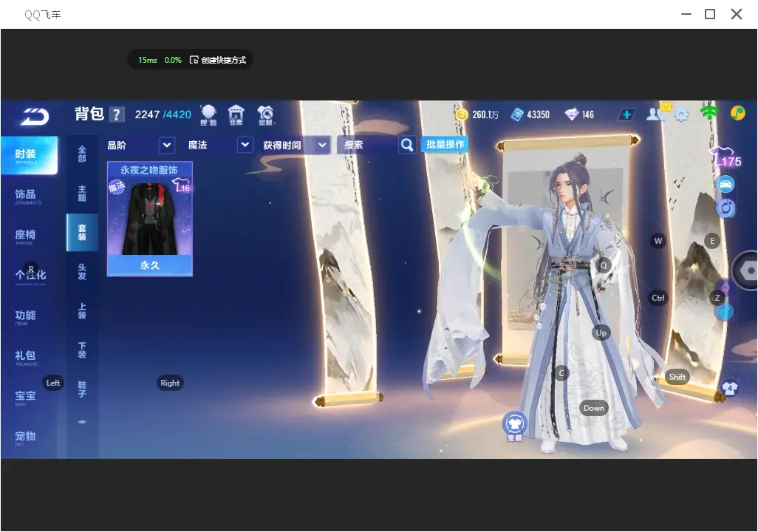The image size is (758, 532).
Task: Click the Shift key overlay
Action: 677,377
